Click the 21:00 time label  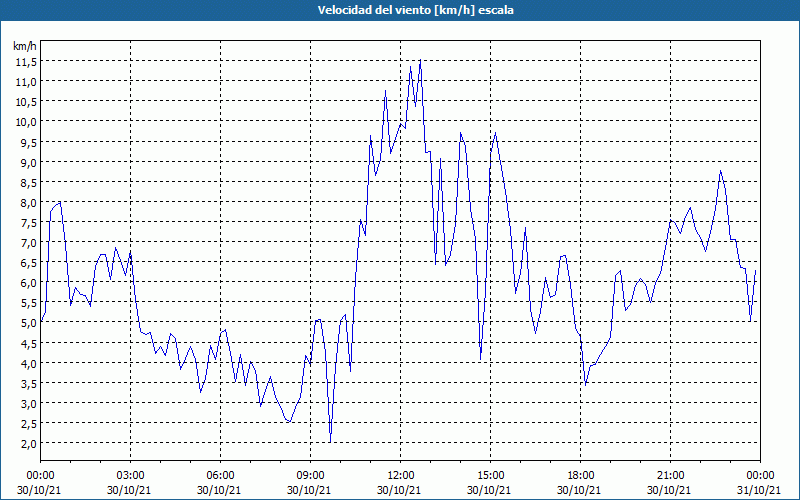click(x=670, y=476)
